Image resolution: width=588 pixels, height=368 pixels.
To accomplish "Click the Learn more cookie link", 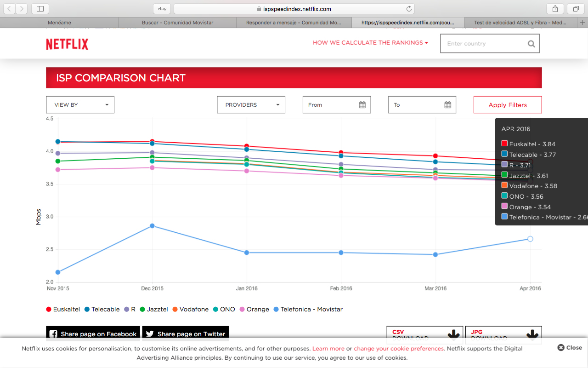I will point(328,349).
